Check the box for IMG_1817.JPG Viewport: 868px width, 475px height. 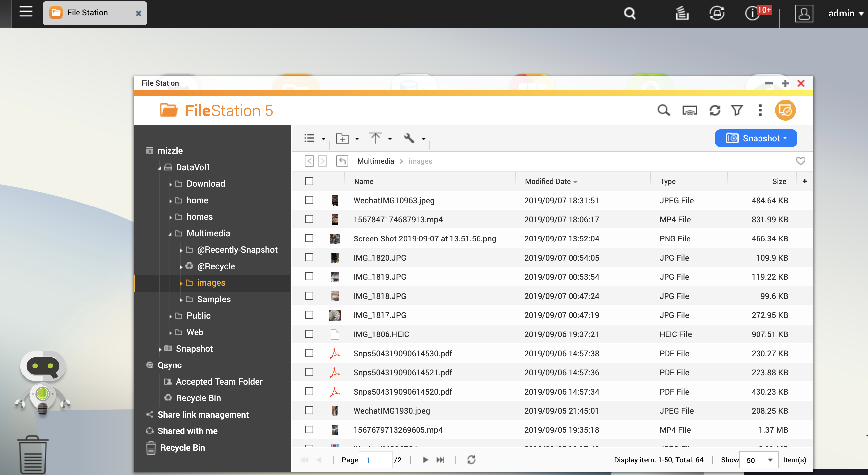(309, 315)
